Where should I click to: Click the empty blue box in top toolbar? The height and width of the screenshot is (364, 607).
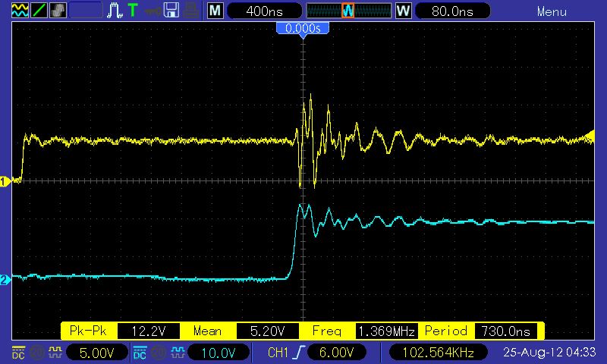point(86,11)
